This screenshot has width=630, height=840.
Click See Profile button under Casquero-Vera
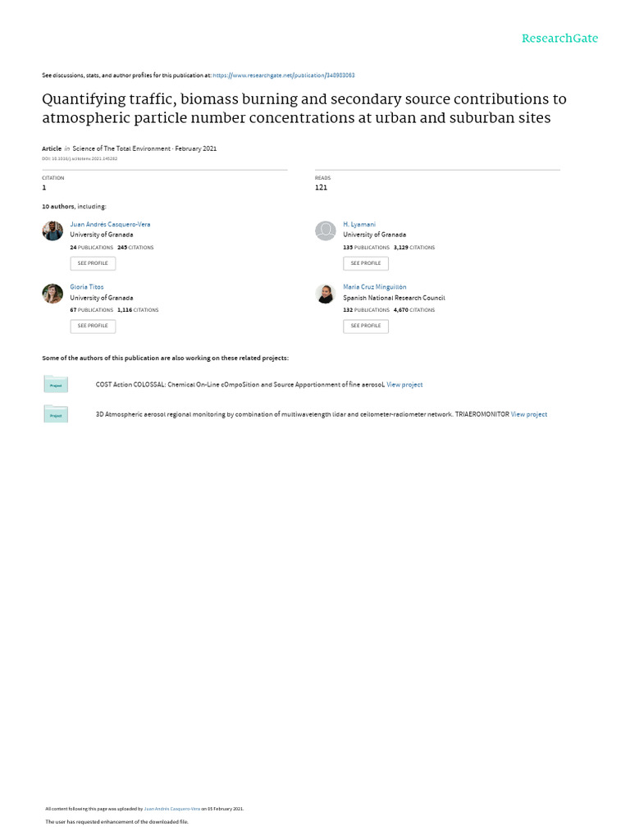point(93,263)
